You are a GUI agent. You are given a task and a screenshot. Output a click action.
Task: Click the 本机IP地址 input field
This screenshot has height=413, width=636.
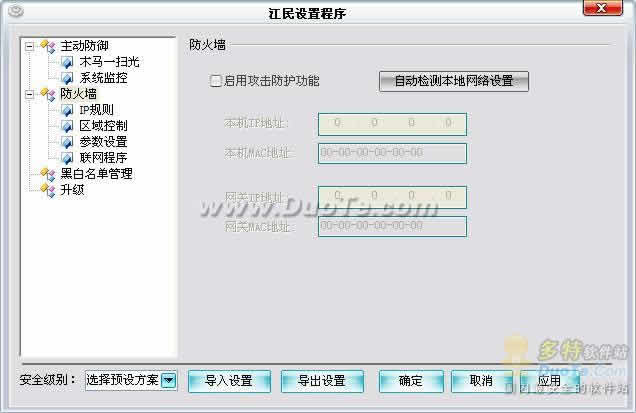(392, 124)
